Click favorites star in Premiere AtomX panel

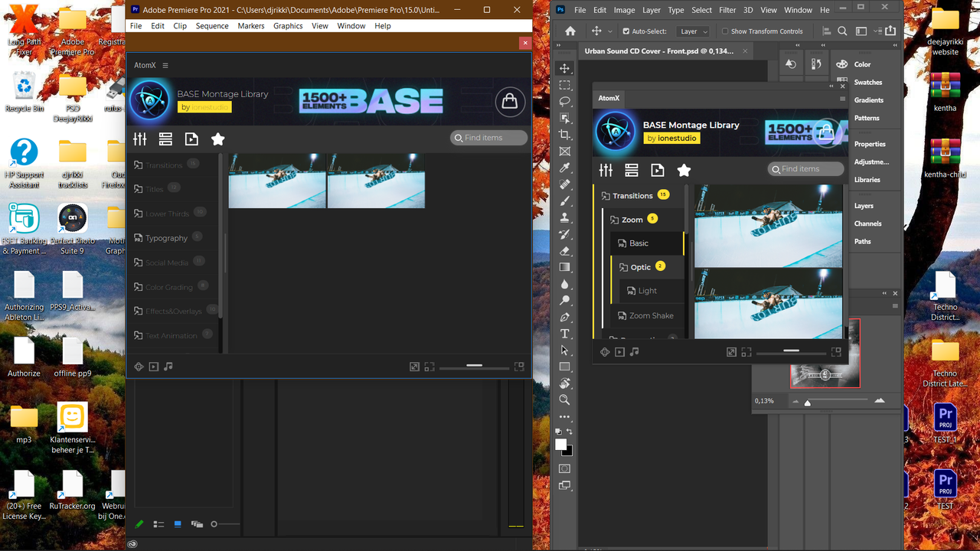[x=217, y=139]
